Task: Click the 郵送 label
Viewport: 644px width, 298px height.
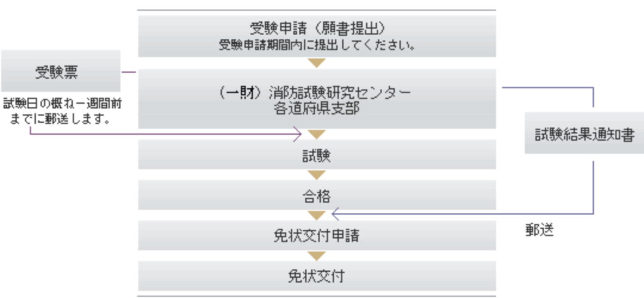Action: [540, 231]
